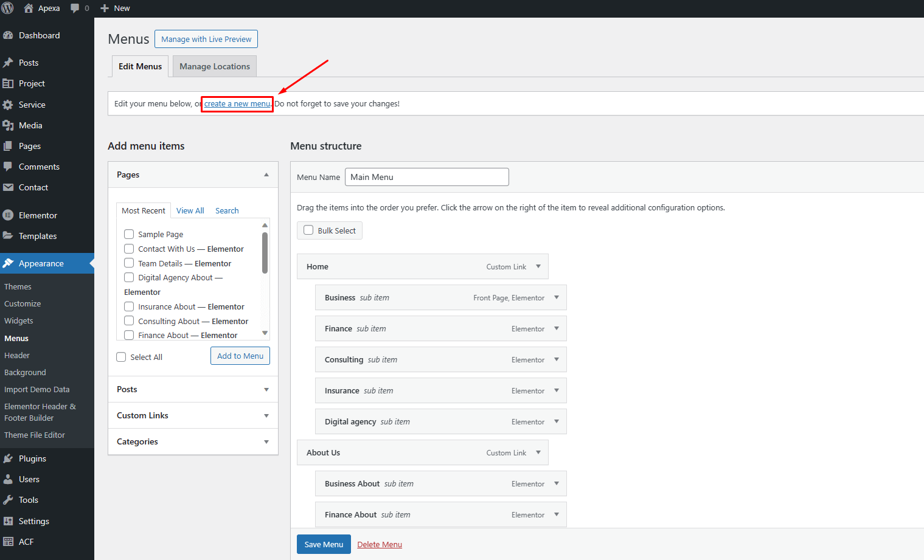
Task: Enable the Bulk Select checkbox
Action: 308,230
